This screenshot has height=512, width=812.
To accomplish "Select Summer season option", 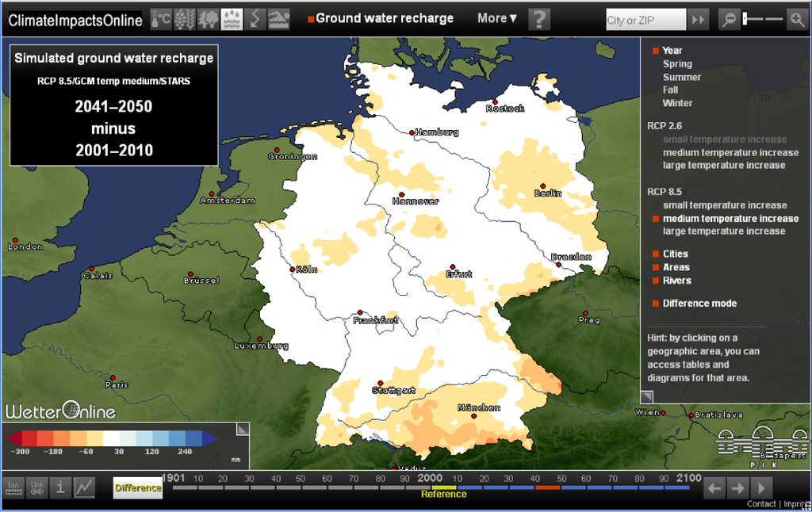I will [681, 77].
